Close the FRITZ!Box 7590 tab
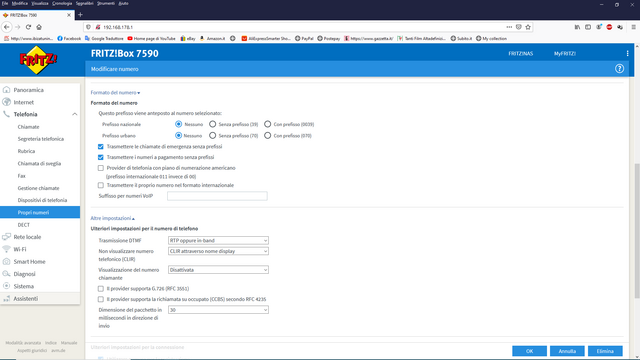 click(69, 15)
